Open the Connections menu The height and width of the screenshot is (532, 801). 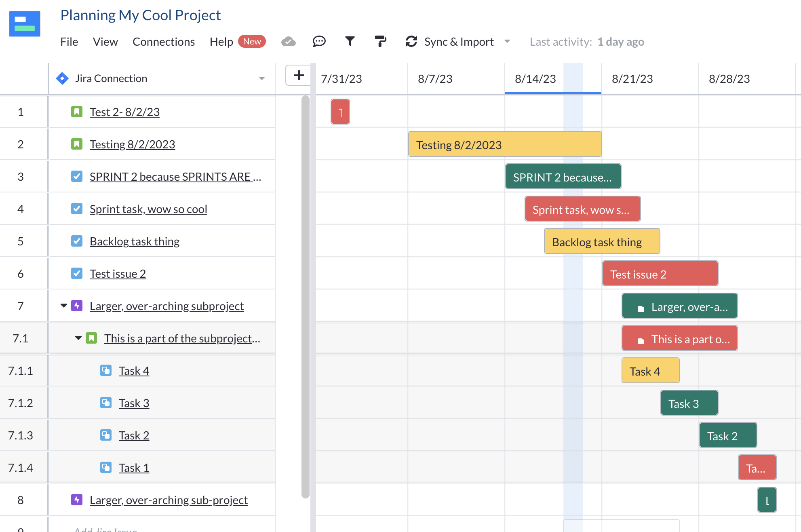pos(163,42)
